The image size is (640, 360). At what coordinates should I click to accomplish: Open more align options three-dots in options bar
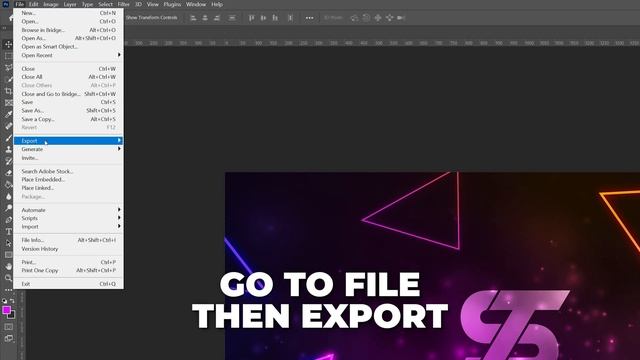[309, 18]
